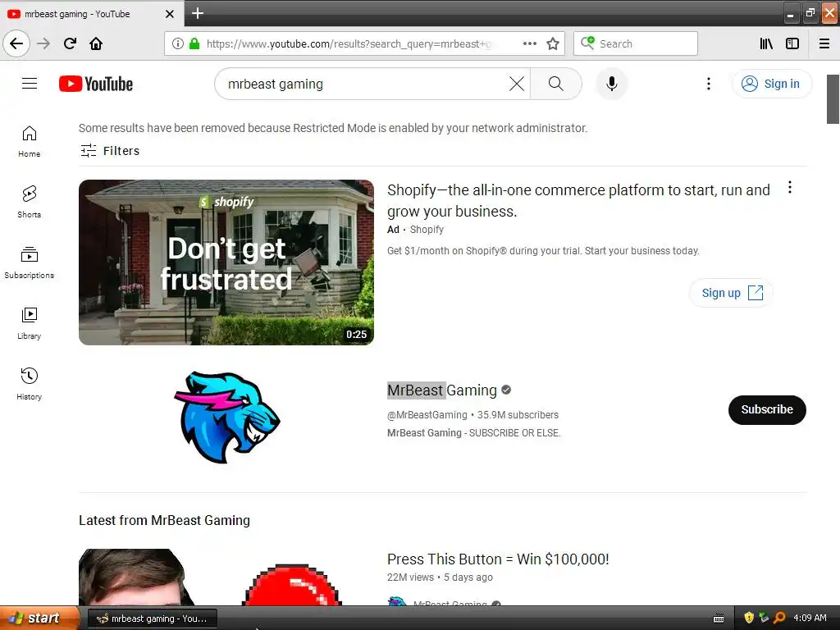
Task: Bookmark this page with the star icon
Action: 553,43
